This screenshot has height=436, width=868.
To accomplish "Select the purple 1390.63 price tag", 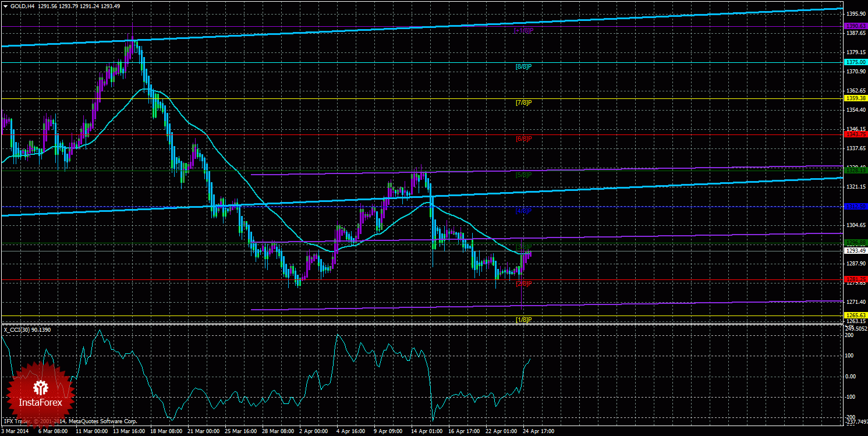I will coord(855,26).
